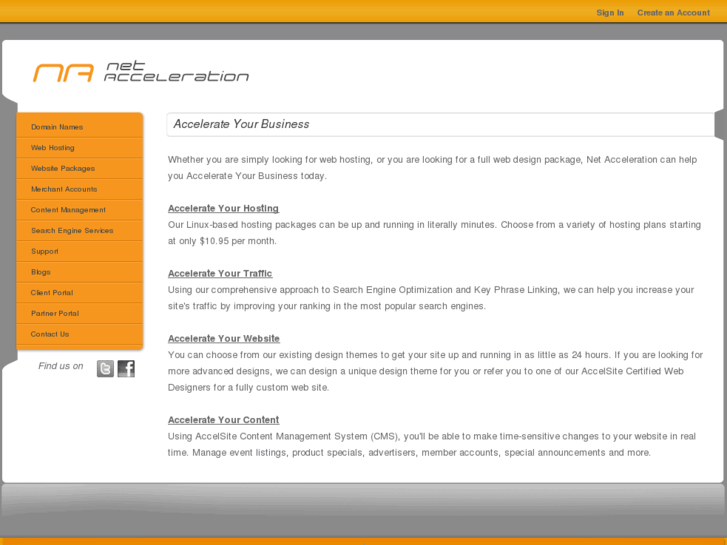Screen dimensions: 727x545
Task: Click the Accelerate Your Business heading
Action: (x=241, y=124)
